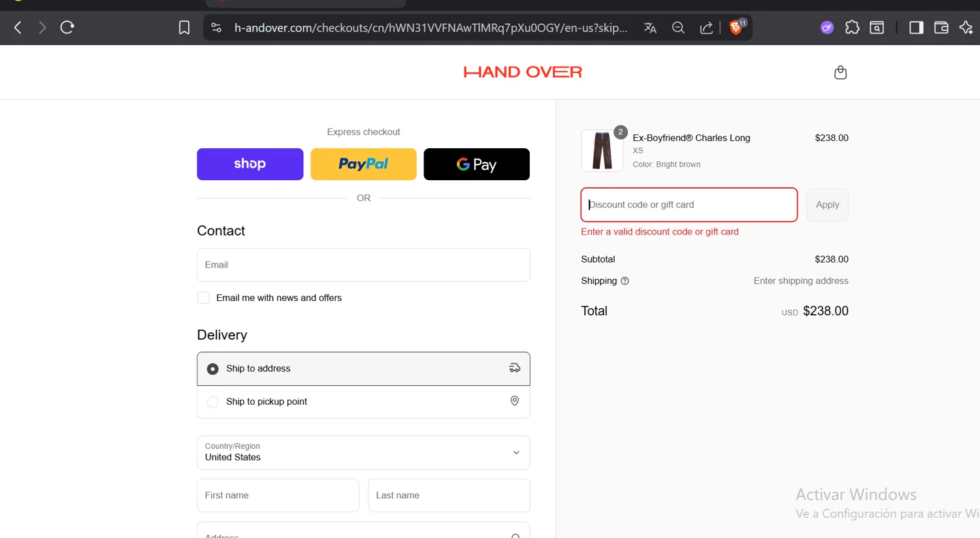Open zoom control in address bar
The width and height of the screenshot is (980, 538).
pos(678,27)
